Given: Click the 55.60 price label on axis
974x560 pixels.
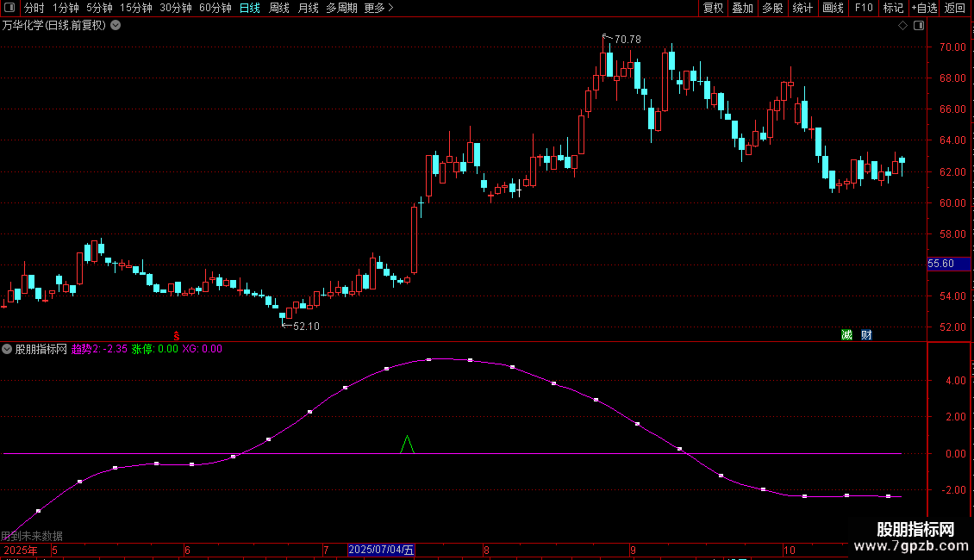Looking at the screenshot, I should (948, 264).
